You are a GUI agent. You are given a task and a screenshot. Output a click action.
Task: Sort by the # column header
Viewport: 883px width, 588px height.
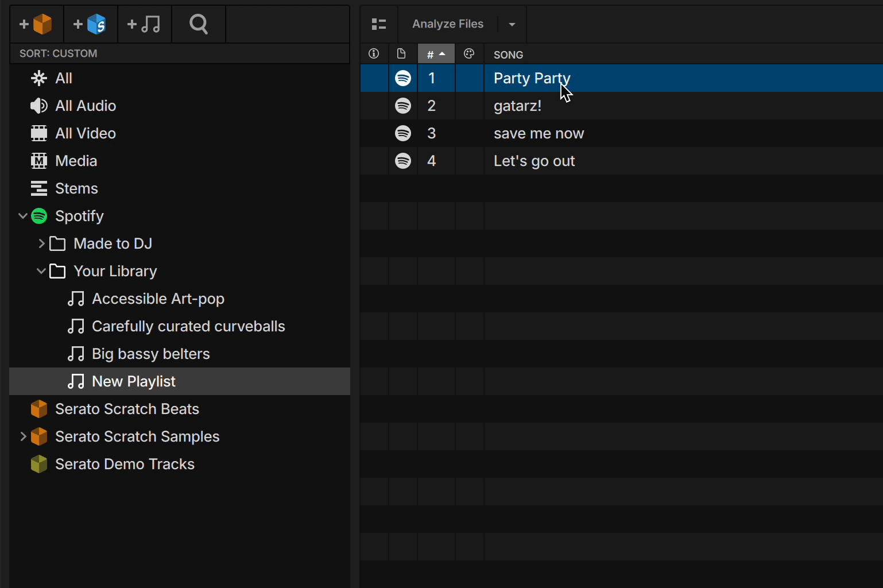[436, 54]
